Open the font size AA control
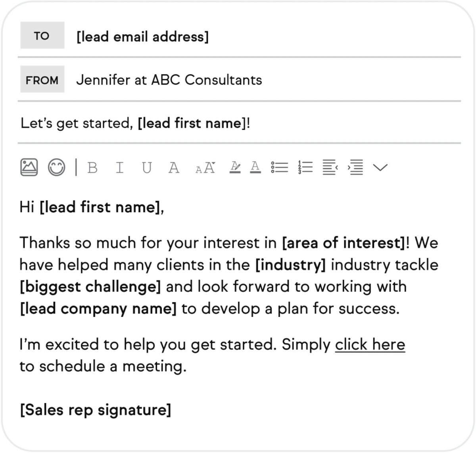This screenshot has width=476, height=453. pyautogui.click(x=205, y=168)
